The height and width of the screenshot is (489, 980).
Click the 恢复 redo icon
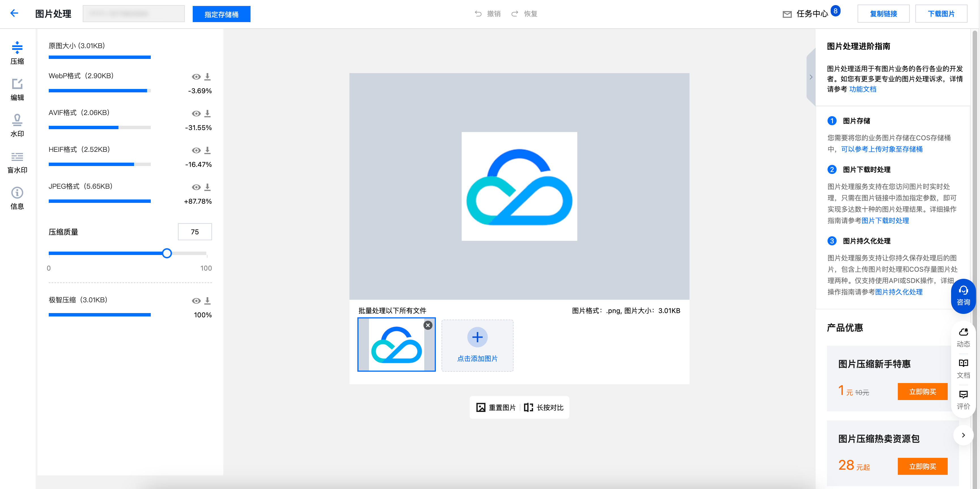[515, 14]
